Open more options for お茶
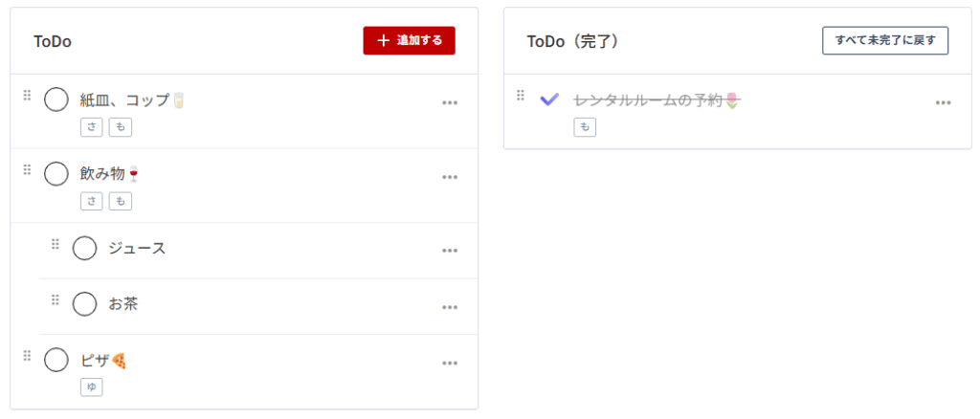 (450, 307)
